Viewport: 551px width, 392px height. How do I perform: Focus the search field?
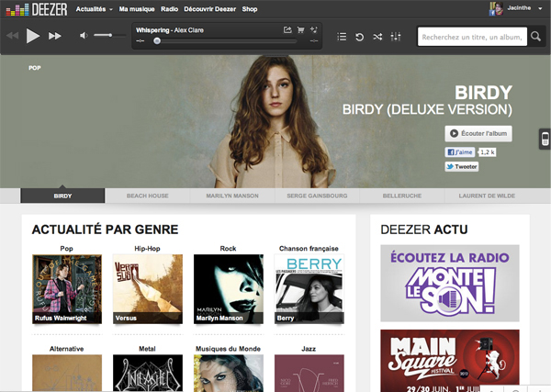472,37
